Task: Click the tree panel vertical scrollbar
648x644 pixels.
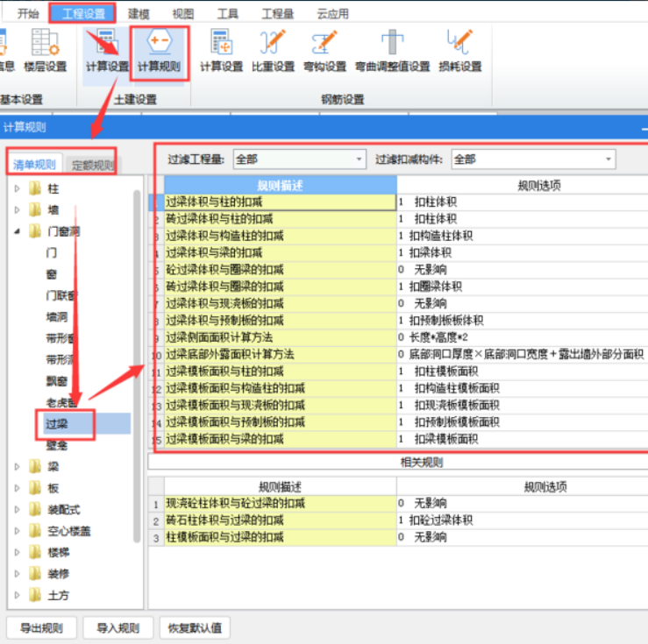Action: coord(137,350)
